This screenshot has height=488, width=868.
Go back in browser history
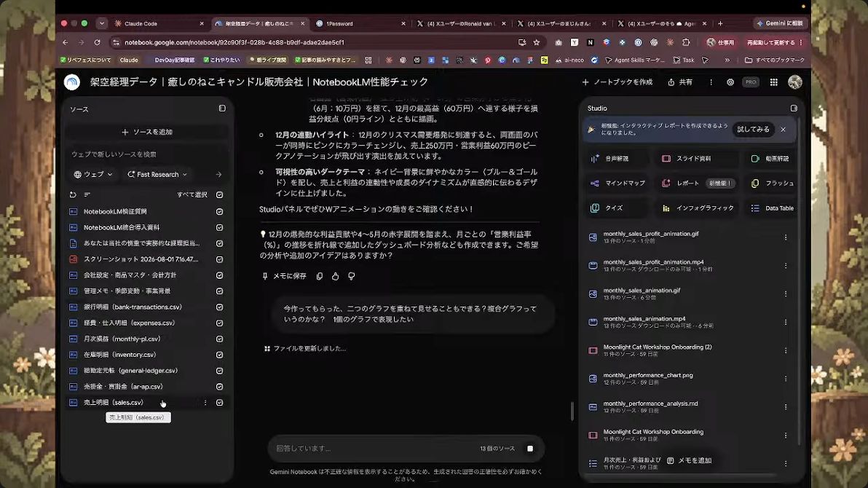pyautogui.click(x=66, y=42)
